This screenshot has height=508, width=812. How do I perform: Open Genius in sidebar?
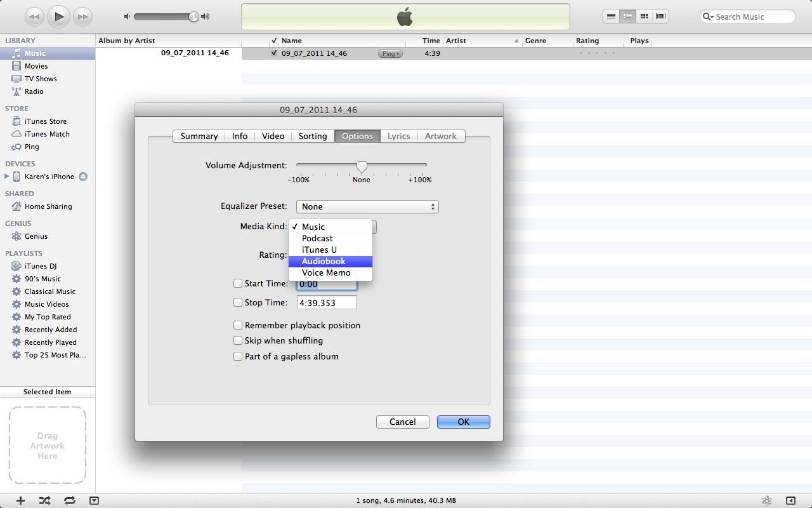point(48,236)
